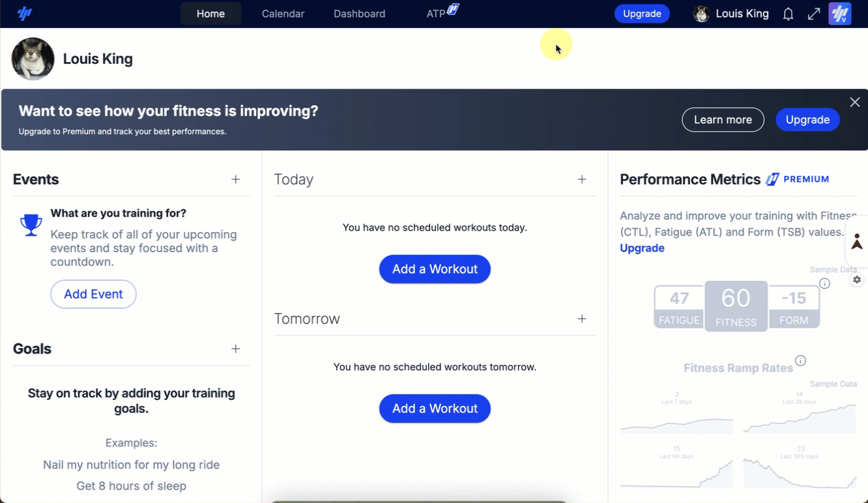This screenshot has height=503, width=868.
Task: Click the fullscreen expand arrows icon
Action: click(x=814, y=14)
